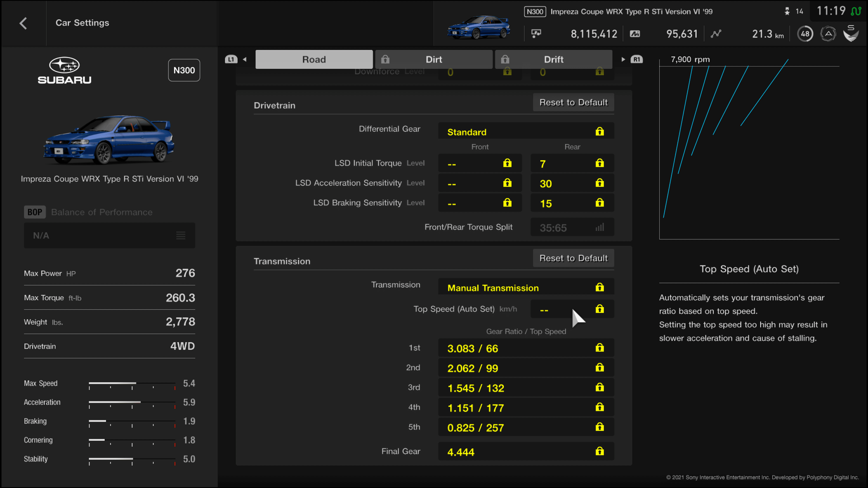This screenshot has height=488, width=868.
Task: Click the green network status icon
Action: click(x=856, y=11)
